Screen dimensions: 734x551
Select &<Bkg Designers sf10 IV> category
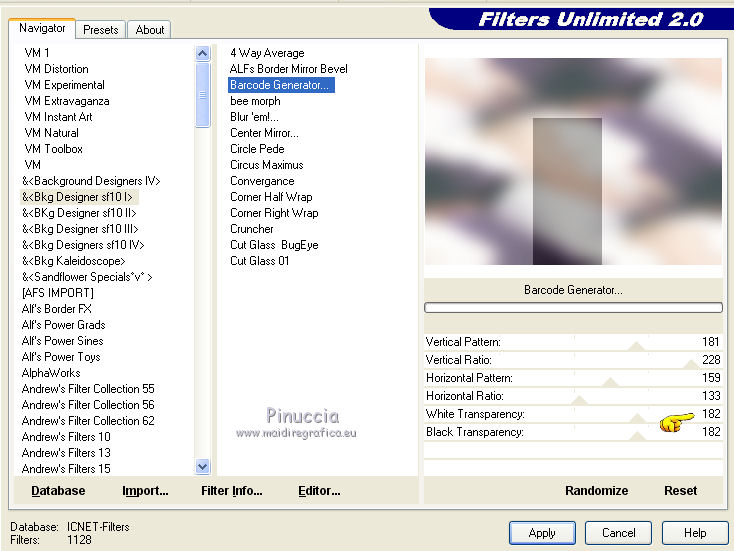click(83, 245)
